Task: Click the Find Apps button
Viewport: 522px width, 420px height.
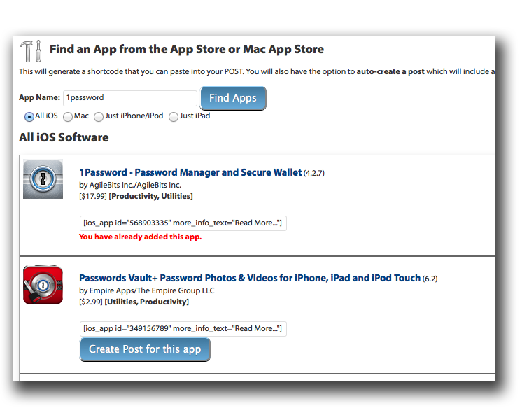Action: tap(233, 98)
